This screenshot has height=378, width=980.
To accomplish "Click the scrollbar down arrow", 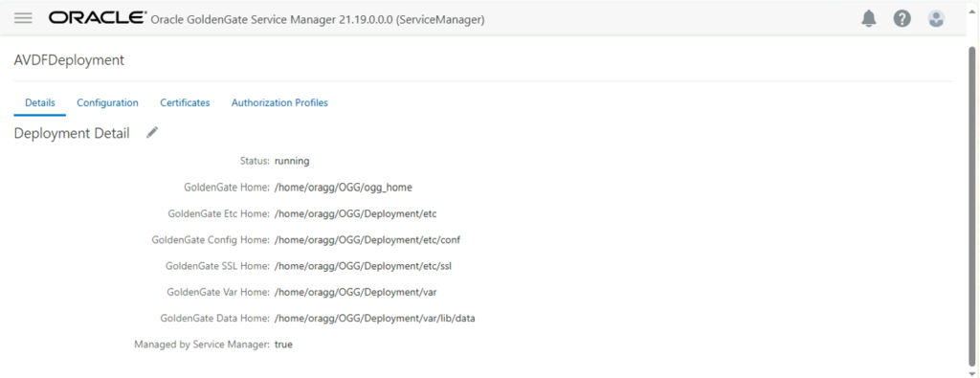I will tap(972, 372).
